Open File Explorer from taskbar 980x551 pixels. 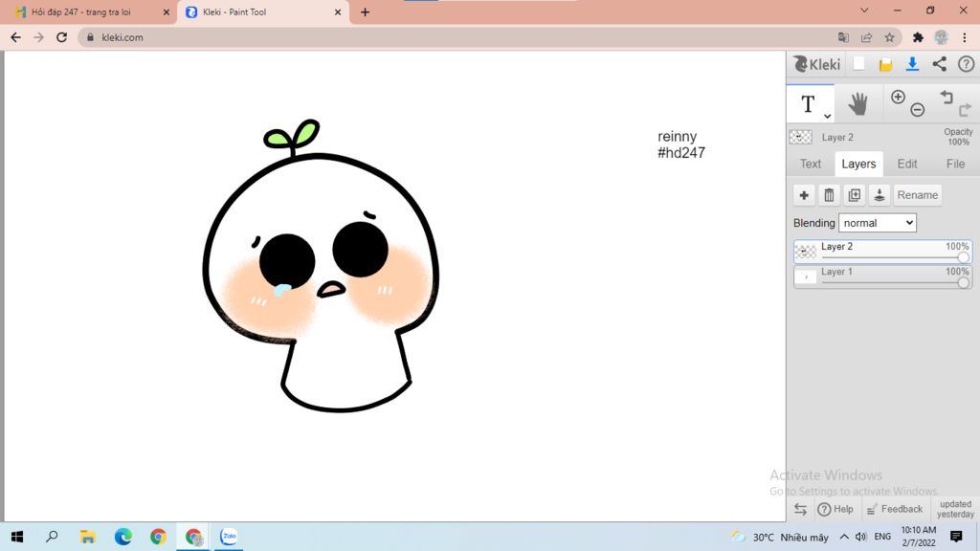(87, 537)
